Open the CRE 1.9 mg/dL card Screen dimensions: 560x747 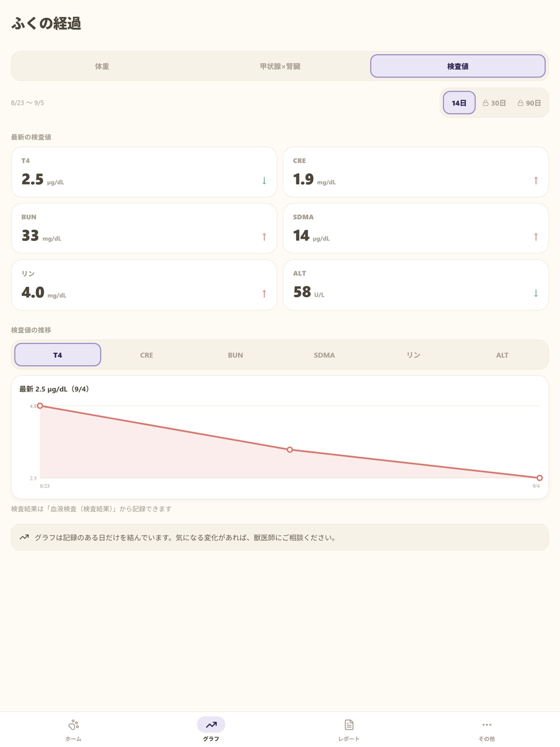click(416, 172)
